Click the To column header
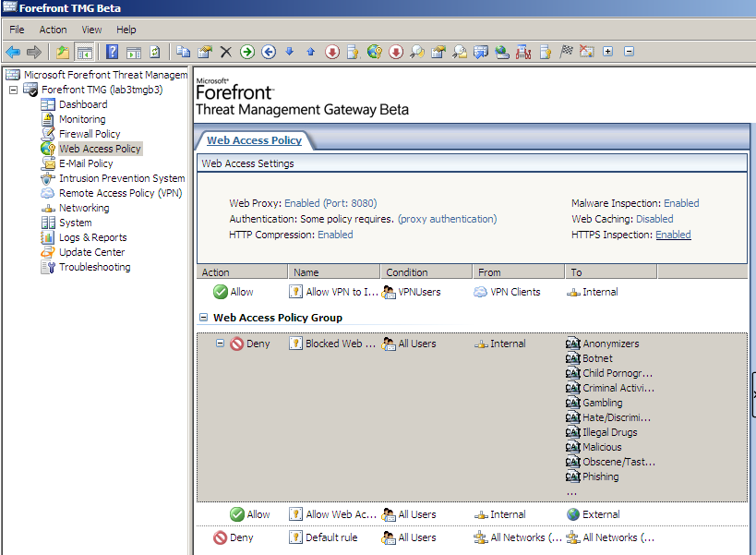This screenshot has height=555, width=756. point(611,271)
